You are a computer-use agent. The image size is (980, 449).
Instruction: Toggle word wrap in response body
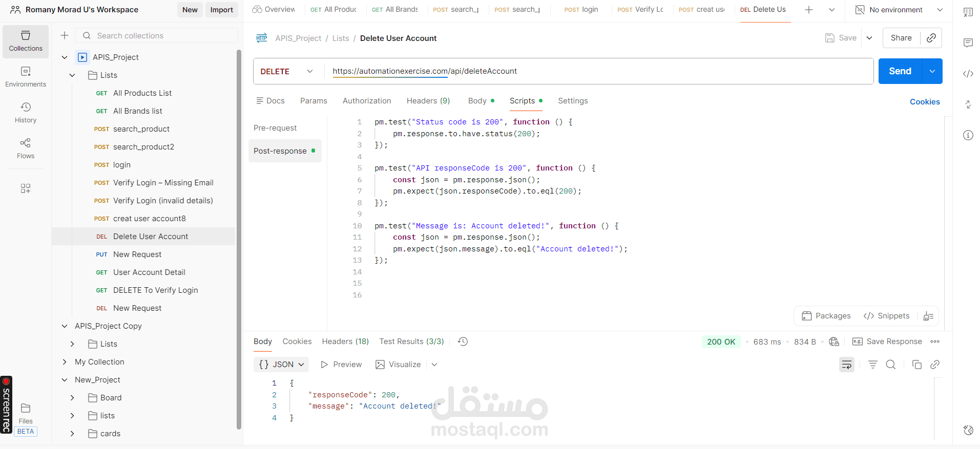pyautogui.click(x=846, y=365)
